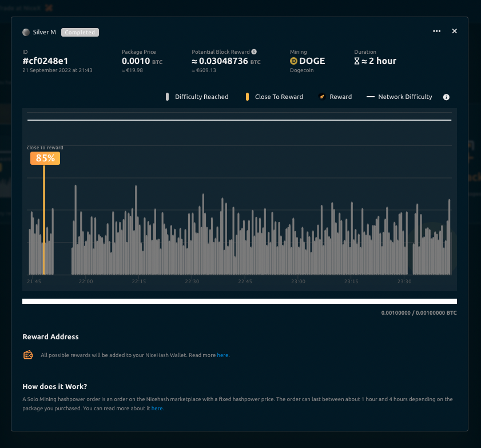This screenshot has height=448, width=481.
Task: Click the reward address wallet icon
Action: [28, 355]
